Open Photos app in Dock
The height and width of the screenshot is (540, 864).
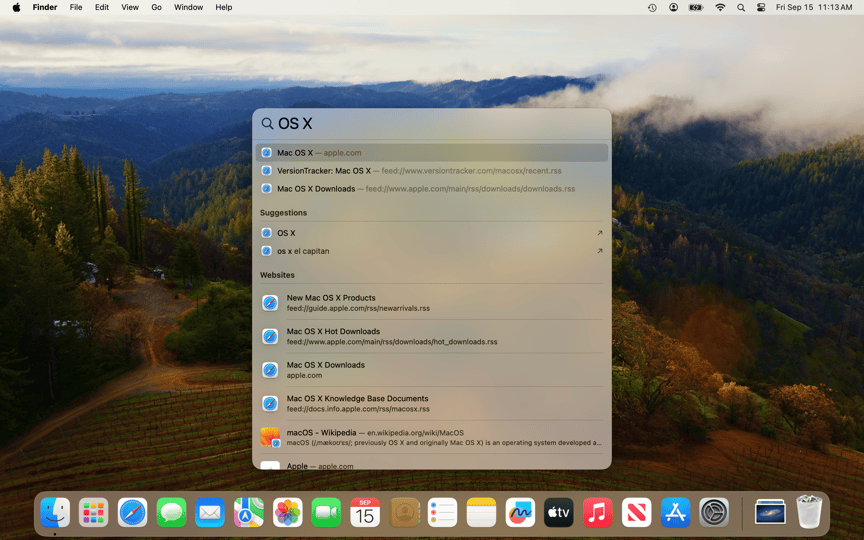coord(288,512)
